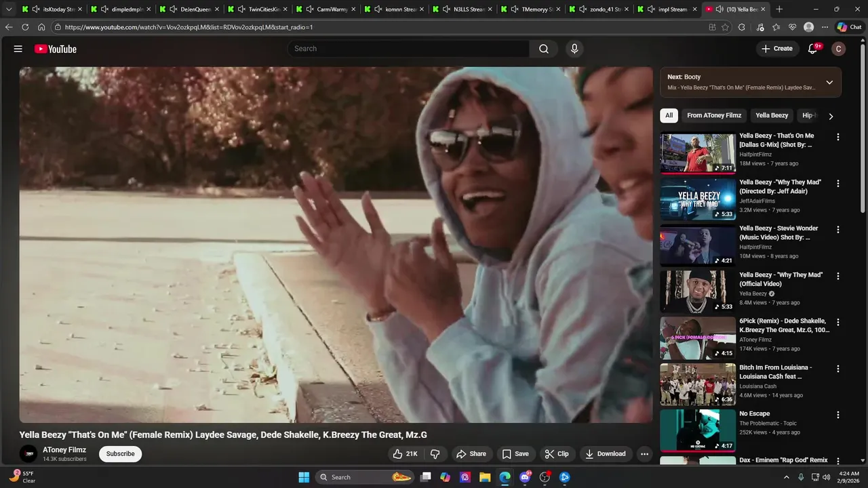Go back to the previous page
The height and width of the screenshot is (488, 868).
[x=9, y=27]
